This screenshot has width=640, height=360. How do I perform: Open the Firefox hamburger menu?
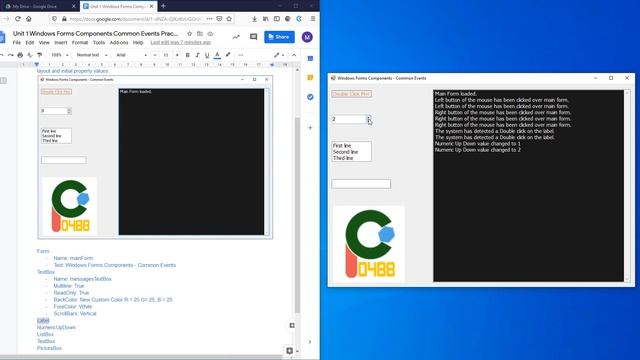(313, 19)
